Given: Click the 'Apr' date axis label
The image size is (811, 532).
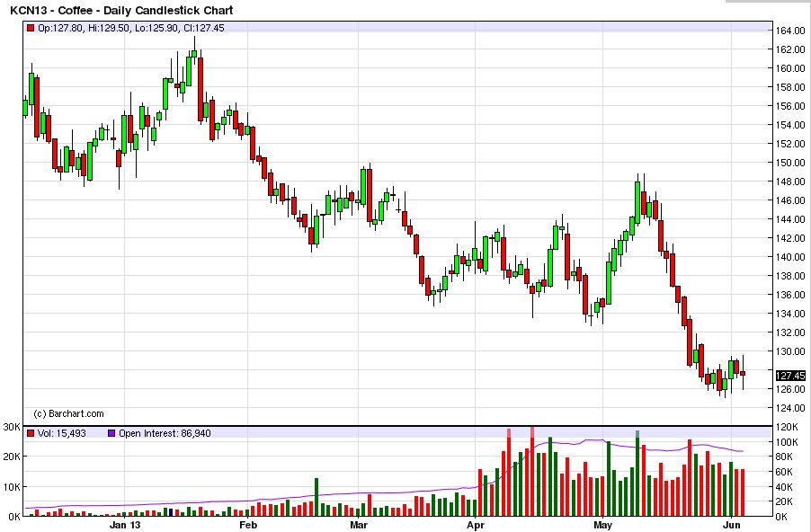Looking at the screenshot, I should coord(476,526).
